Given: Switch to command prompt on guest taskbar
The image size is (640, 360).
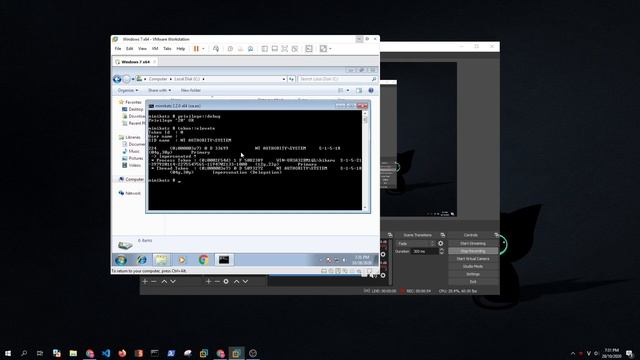Looking at the screenshot, I should [224, 260].
